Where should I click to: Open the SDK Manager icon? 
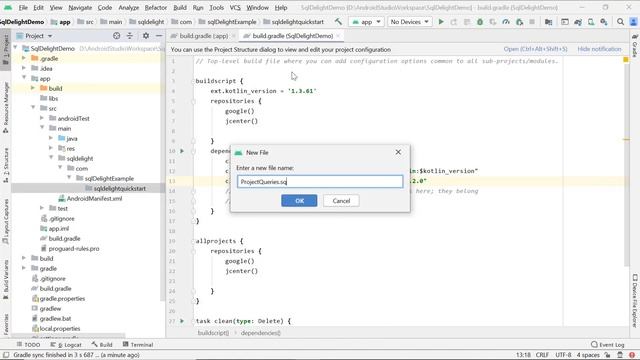[604, 22]
